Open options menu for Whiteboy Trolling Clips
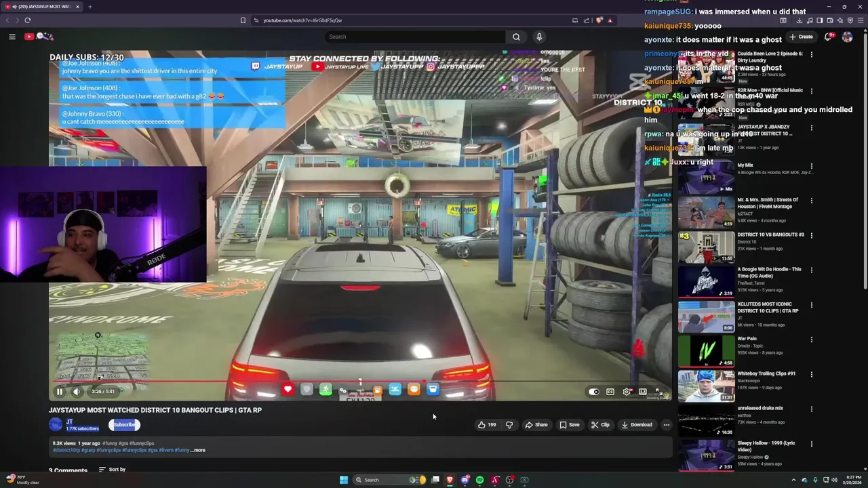Viewport: 868px width, 488px height. (x=811, y=374)
